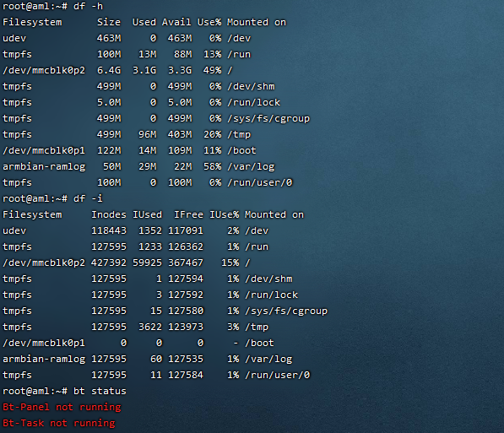
Task: Click the 'armbian-ramlog' entry in df -h output
Action: [44, 167]
